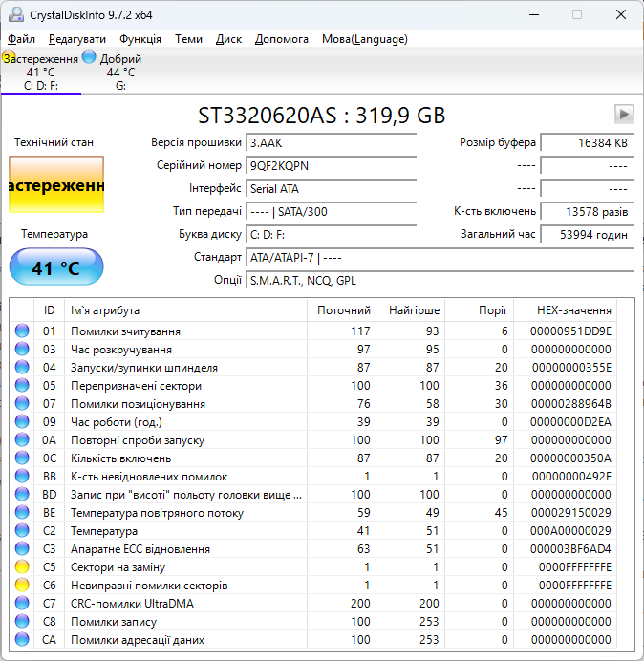Click yellow caution icon for attribute C6
Screen dimensions: 644x661
(x=22, y=585)
